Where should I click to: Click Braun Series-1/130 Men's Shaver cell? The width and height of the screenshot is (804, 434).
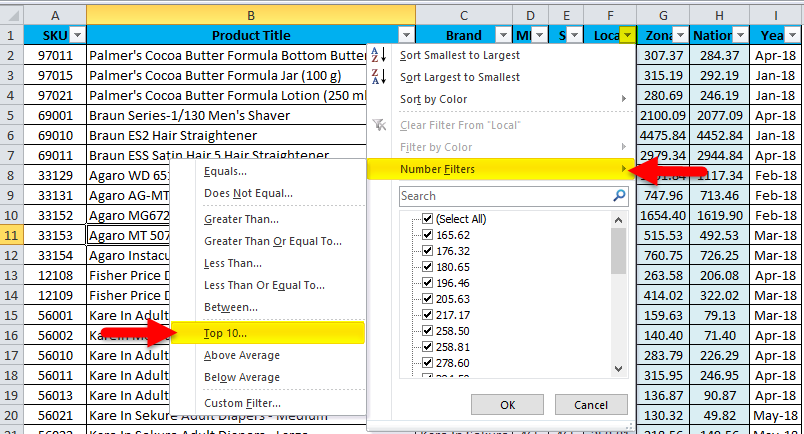coord(227,115)
